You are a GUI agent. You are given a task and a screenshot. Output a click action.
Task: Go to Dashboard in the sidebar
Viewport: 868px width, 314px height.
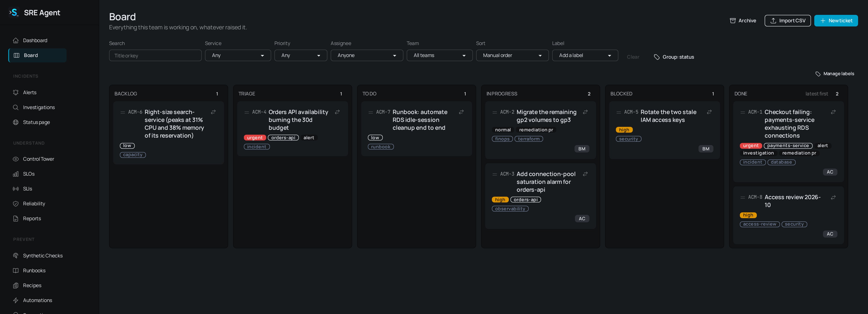tap(37, 40)
